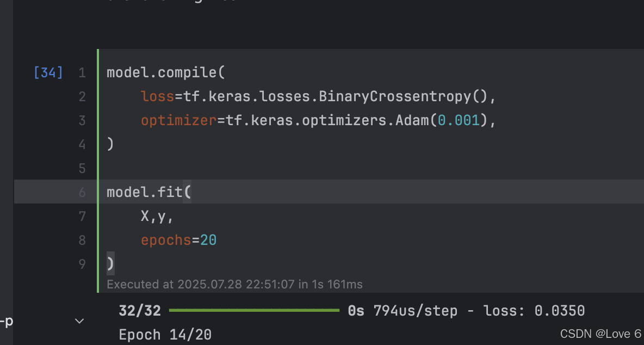Image resolution: width=644 pixels, height=345 pixels.
Task: Click the model.compile( line of code
Action: pyautogui.click(x=166, y=73)
